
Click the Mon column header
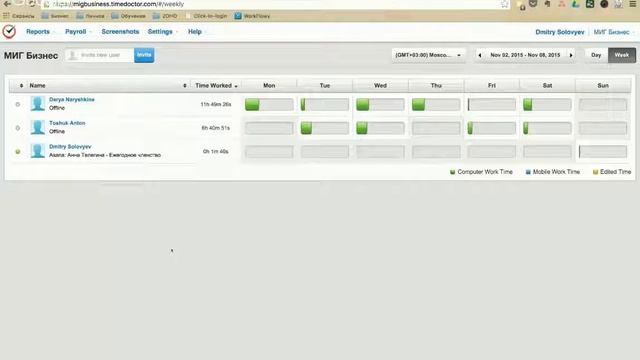(x=269, y=86)
